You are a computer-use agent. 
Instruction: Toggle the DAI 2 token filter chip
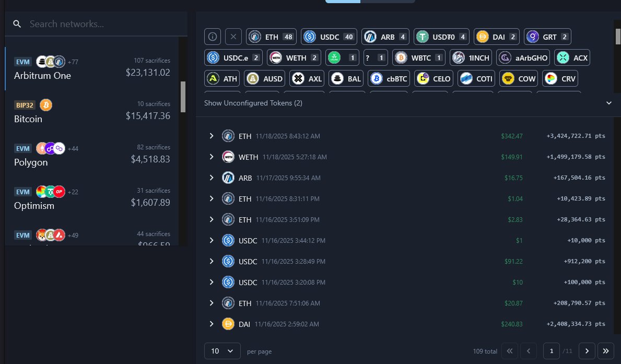[x=497, y=37]
